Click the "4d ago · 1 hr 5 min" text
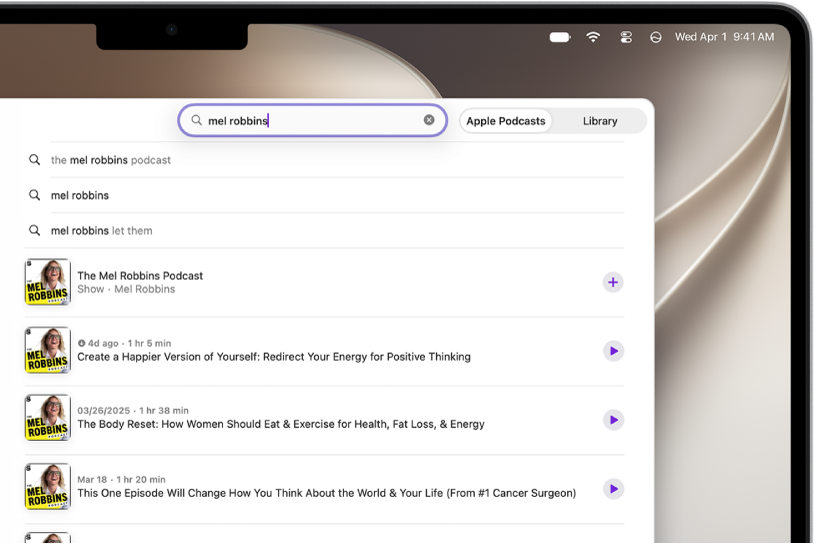Image resolution: width=814 pixels, height=544 pixels. coord(124,343)
